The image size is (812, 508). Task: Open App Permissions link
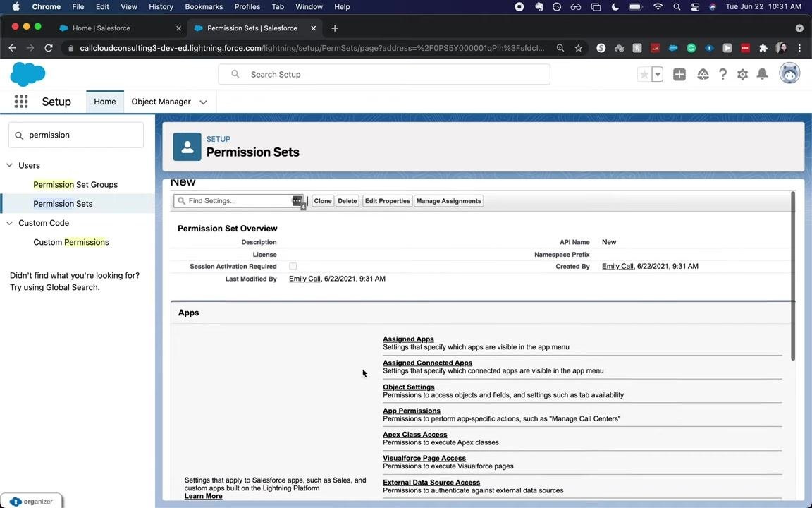pos(411,411)
